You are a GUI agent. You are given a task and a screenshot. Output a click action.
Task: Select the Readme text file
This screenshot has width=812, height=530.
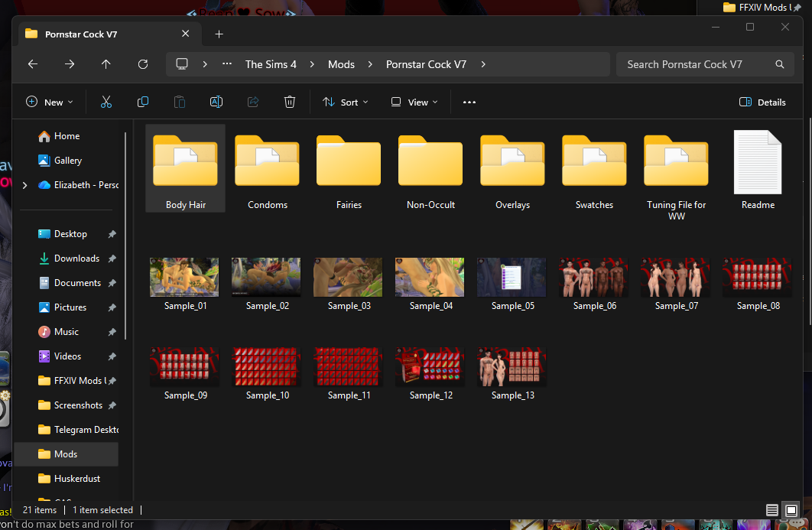point(758,168)
